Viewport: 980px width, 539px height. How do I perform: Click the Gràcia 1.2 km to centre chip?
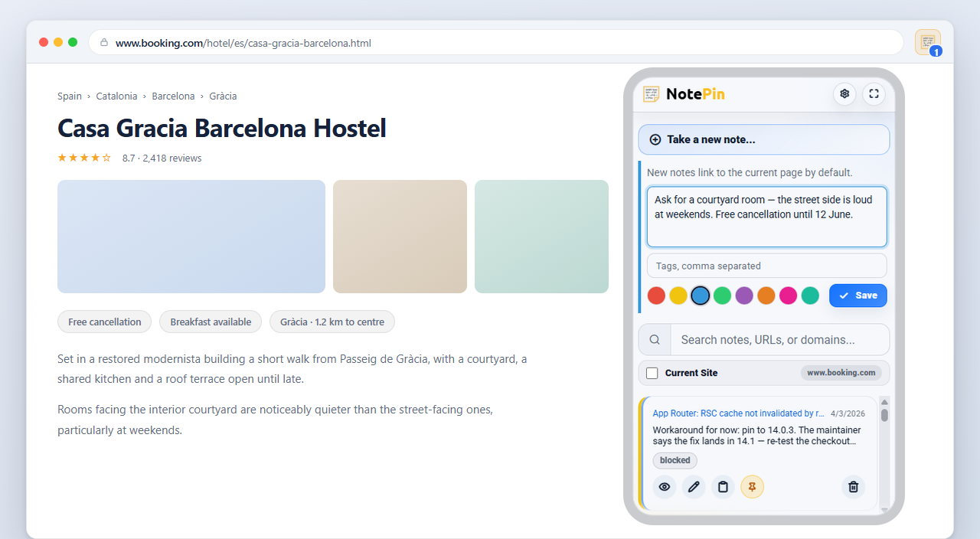pyautogui.click(x=332, y=322)
